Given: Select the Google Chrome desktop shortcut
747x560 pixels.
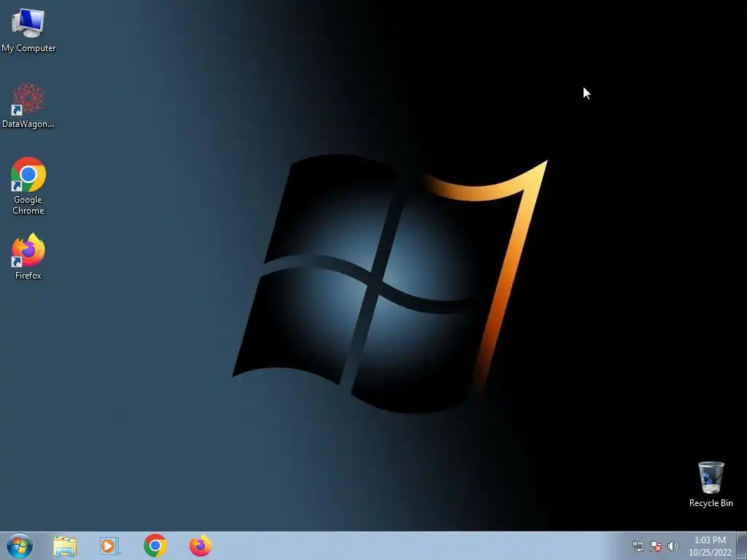Looking at the screenshot, I should click(x=28, y=186).
